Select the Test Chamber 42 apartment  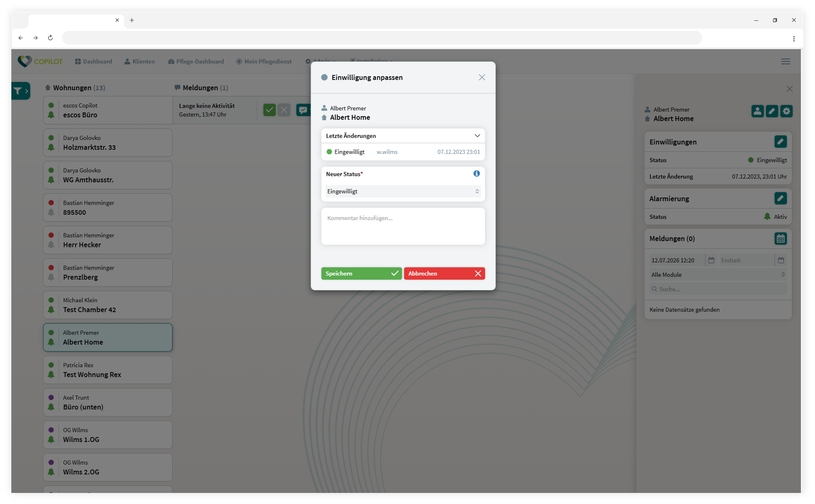click(108, 305)
